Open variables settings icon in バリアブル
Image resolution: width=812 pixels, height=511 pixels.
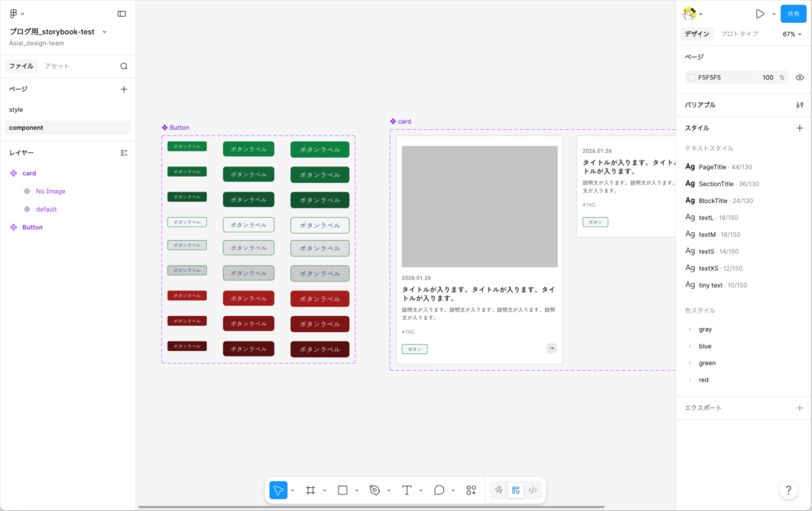(799, 105)
